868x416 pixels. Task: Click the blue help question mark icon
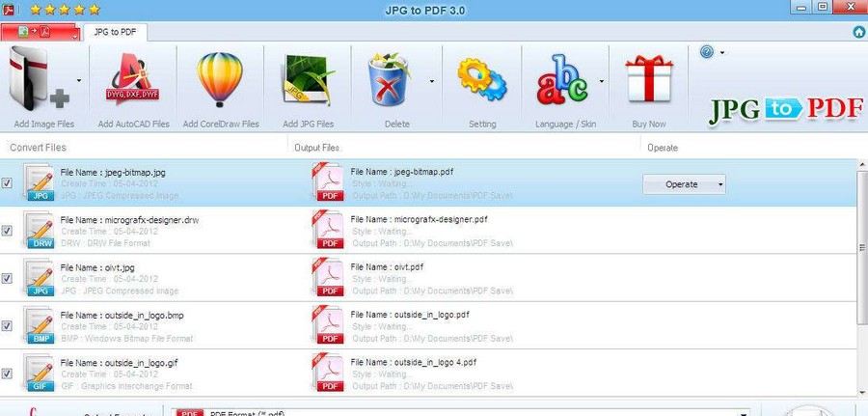click(706, 52)
